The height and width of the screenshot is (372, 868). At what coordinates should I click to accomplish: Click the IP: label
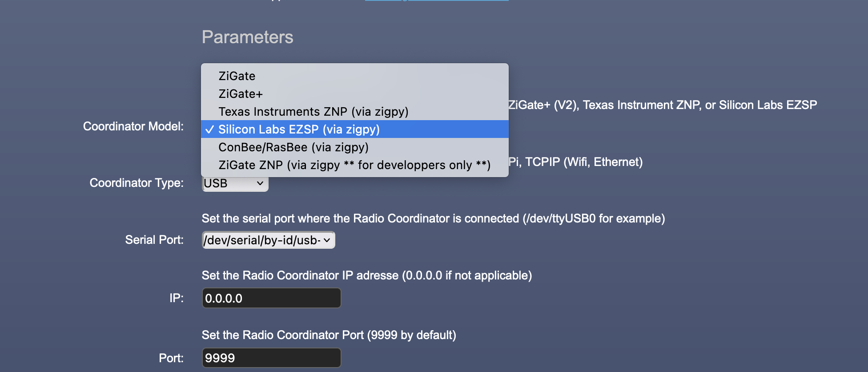click(177, 298)
